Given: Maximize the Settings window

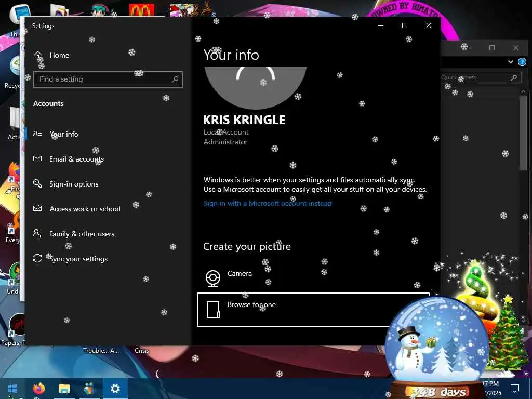Looking at the screenshot, I should (404, 26).
